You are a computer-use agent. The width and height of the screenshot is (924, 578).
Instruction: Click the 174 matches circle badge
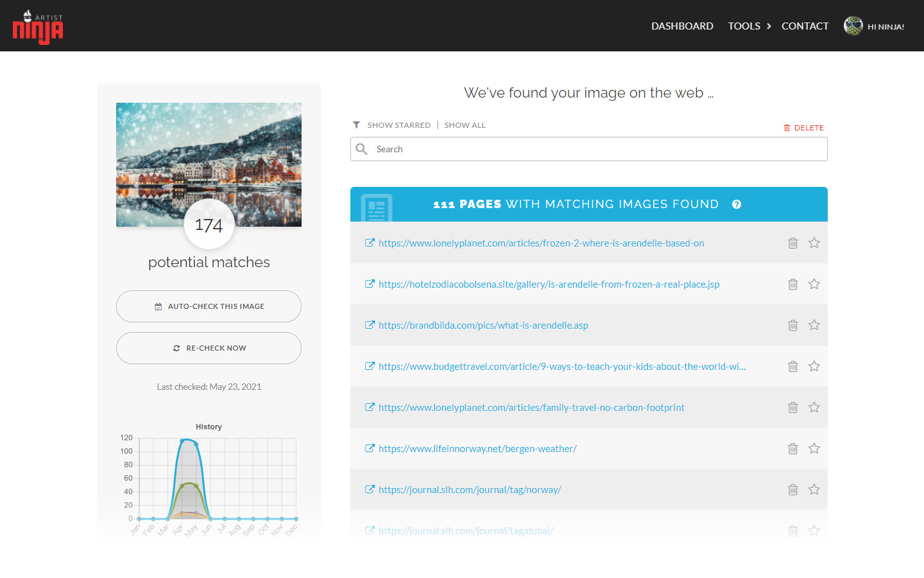click(x=209, y=224)
